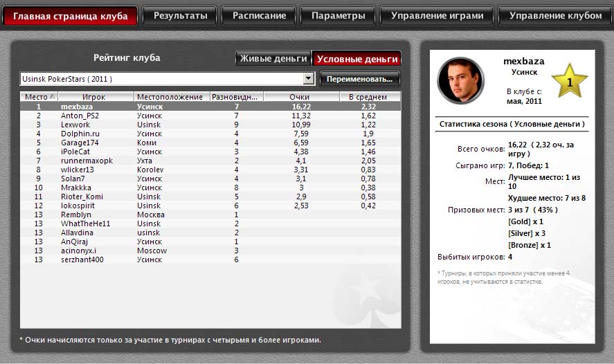Click mexbaza's profile avatar photo
This screenshot has height=364, width=614.
[x=460, y=81]
